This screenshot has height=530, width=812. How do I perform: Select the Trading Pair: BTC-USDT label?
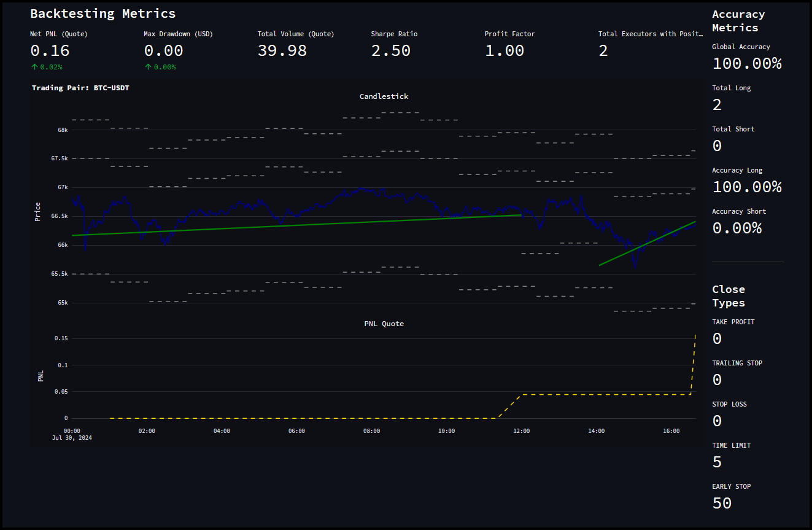tap(80, 88)
